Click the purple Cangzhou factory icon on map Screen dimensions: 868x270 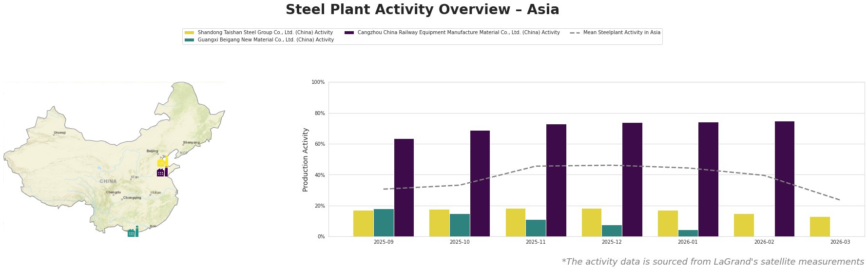(x=162, y=172)
